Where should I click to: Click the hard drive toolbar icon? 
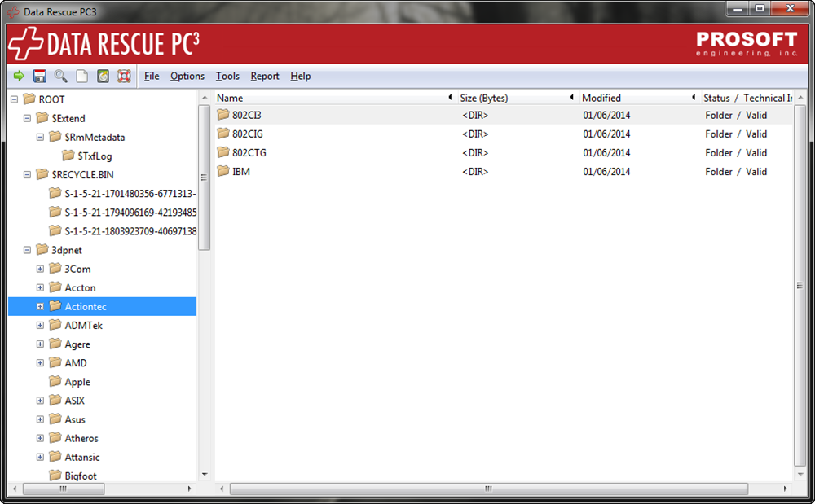pos(103,77)
